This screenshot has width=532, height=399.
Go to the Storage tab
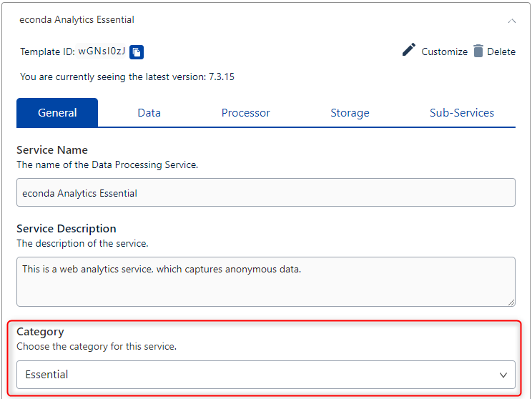350,113
